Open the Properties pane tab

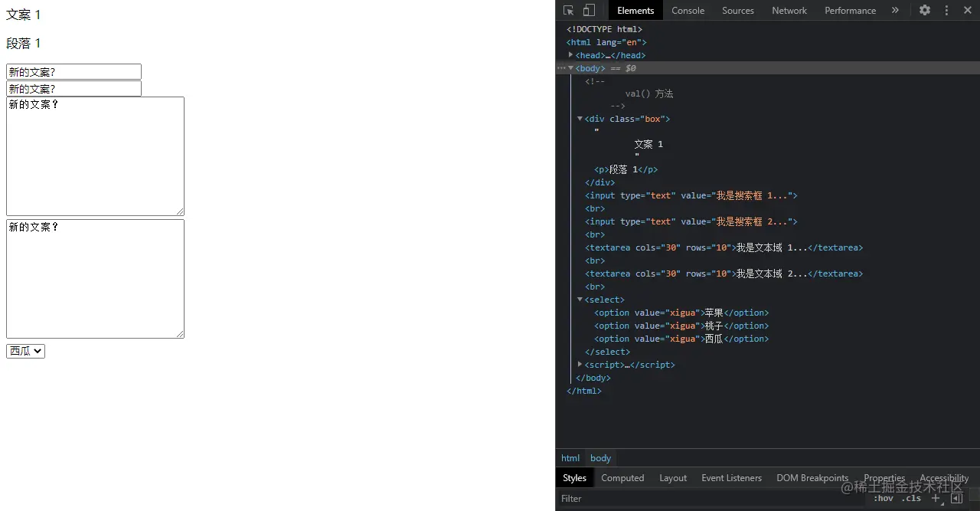pos(884,477)
